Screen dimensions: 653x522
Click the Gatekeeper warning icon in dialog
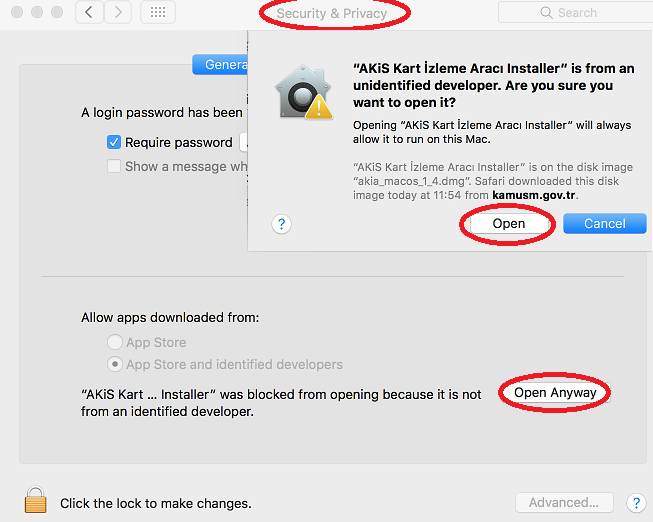(304, 93)
